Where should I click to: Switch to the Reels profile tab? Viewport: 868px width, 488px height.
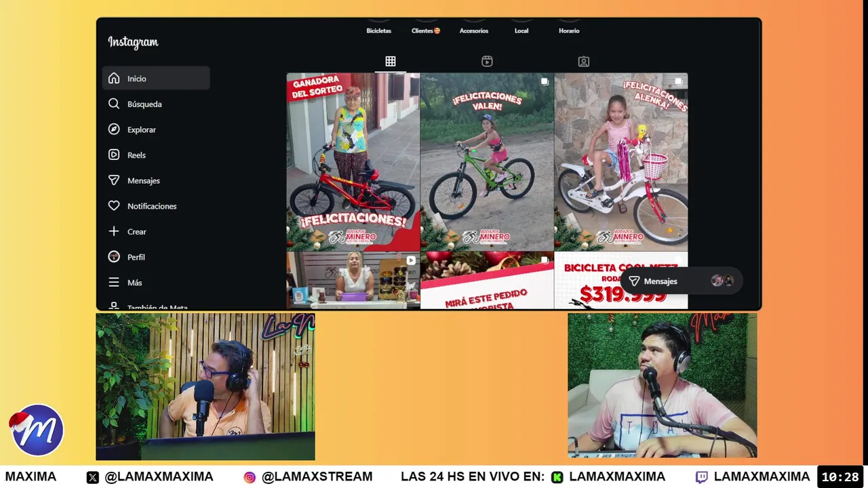pos(487,62)
